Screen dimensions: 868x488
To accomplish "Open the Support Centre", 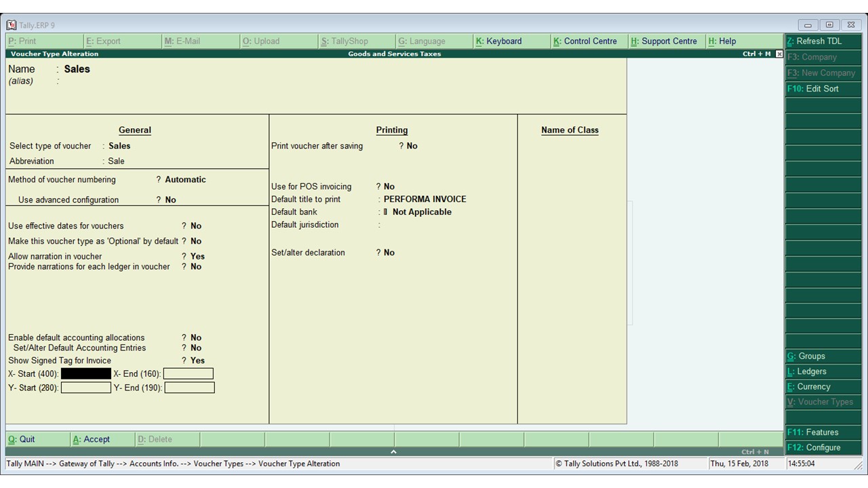I will [x=665, y=41].
